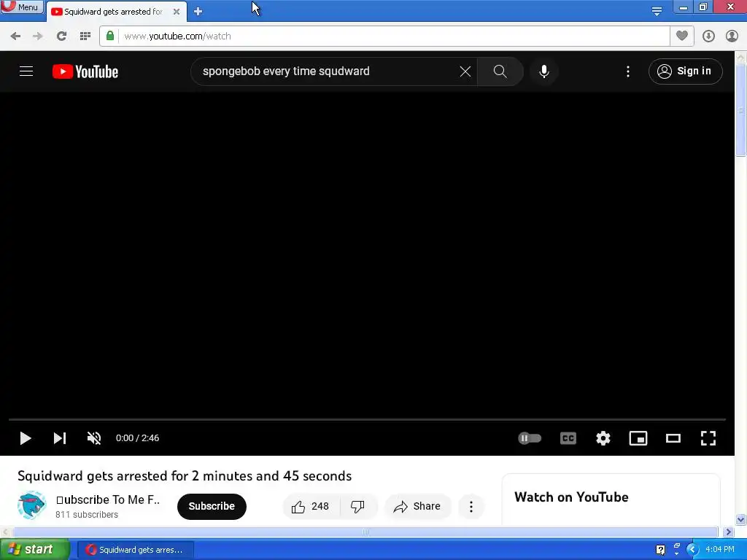The width and height of the screenshot is (747, 560).
Task: Clear the search query
Action: coord(465,71)
